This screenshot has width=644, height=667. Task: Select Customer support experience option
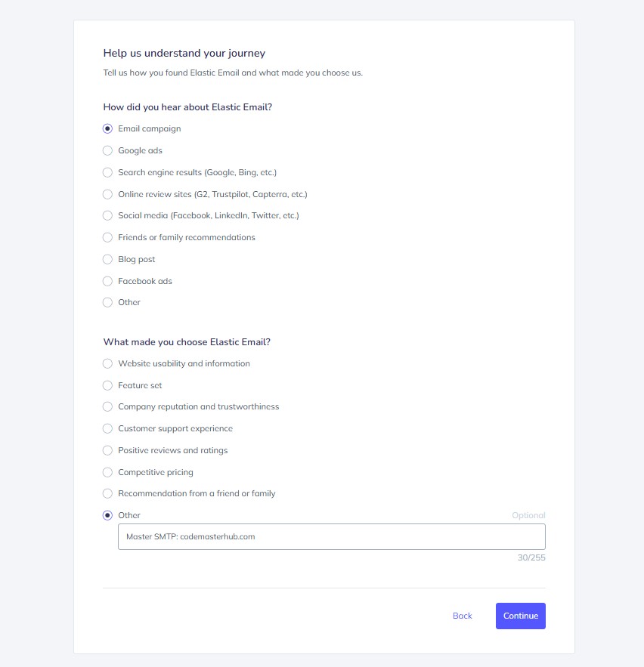107,428
